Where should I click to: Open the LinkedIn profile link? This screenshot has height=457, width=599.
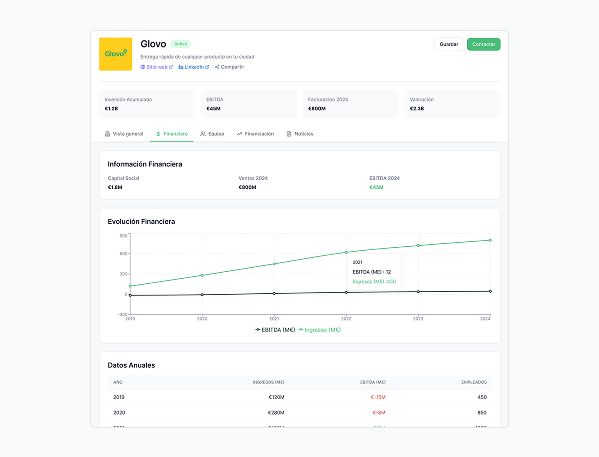(194, 67)
